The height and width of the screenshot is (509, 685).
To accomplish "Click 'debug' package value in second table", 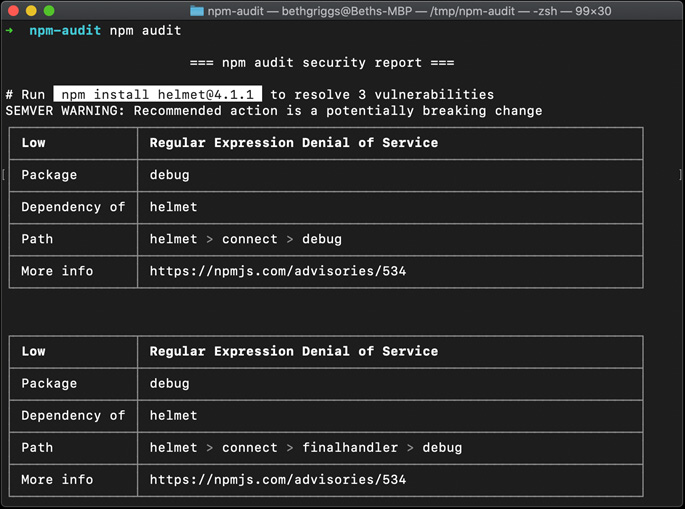I will pos(170,383).
